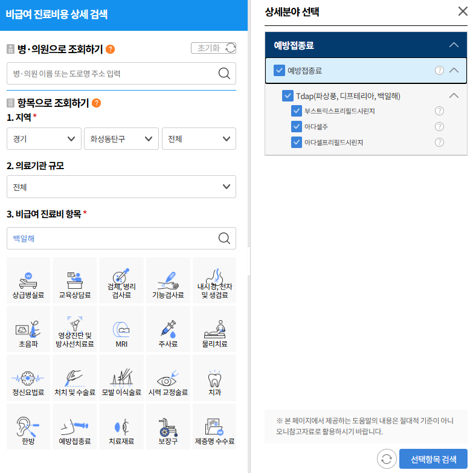This screenshot has height=473, width=476.
Task: Click search magnifier in 백일해 item field
Action: [224, 239]
